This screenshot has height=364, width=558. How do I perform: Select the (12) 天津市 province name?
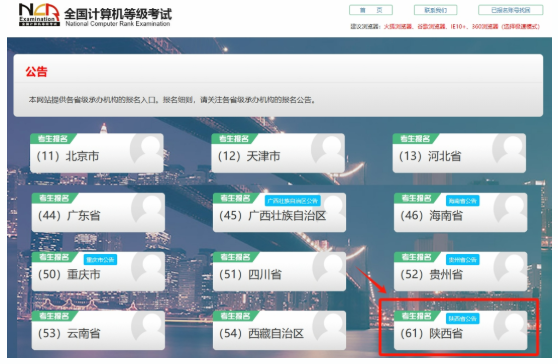(249, 156)
